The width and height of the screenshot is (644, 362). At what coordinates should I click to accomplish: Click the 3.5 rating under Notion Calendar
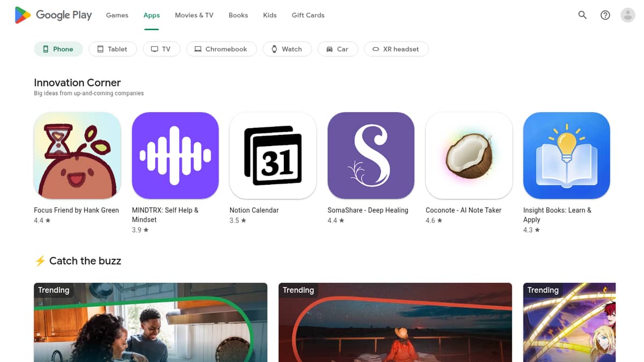pos(238,221)
